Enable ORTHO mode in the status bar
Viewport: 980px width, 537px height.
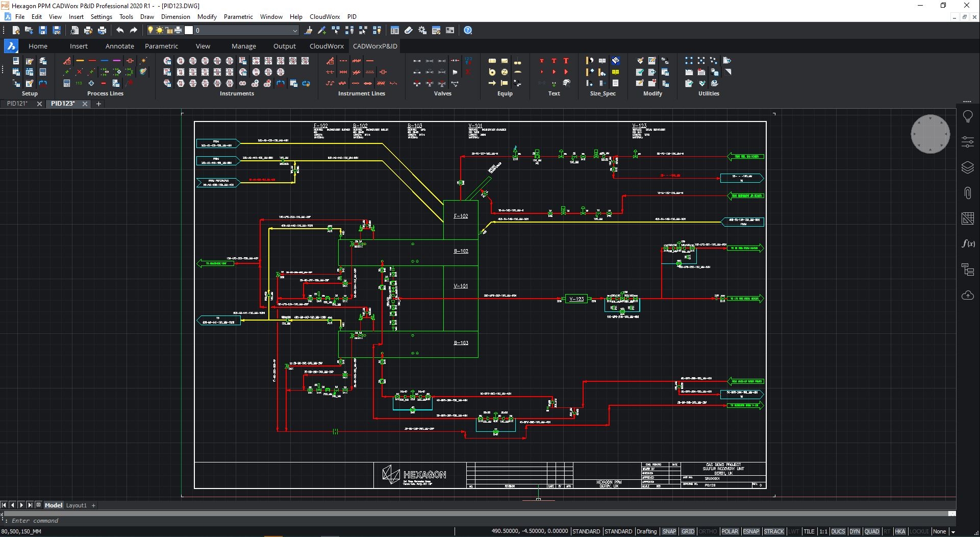708,531
